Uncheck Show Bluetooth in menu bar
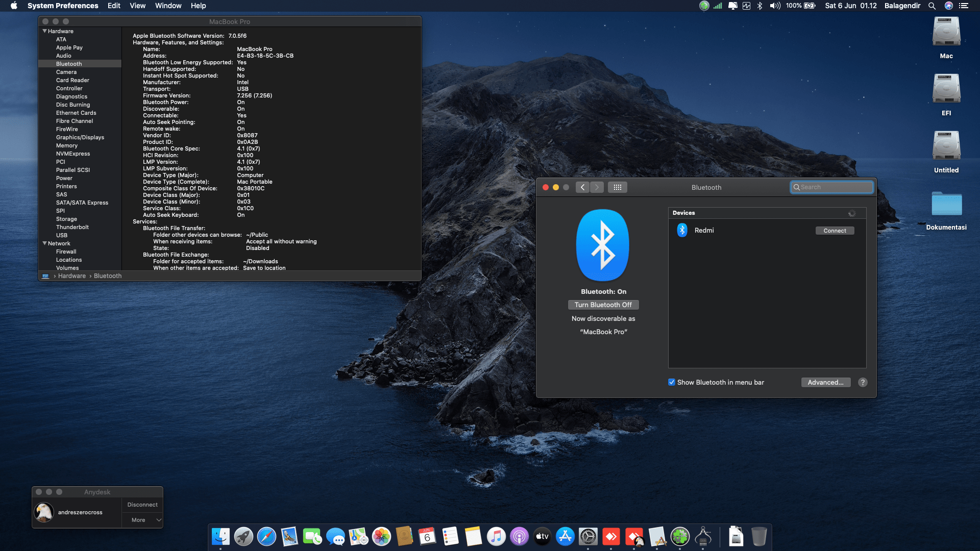This screenshot has width=980, height=551. (x=672, y=382)
